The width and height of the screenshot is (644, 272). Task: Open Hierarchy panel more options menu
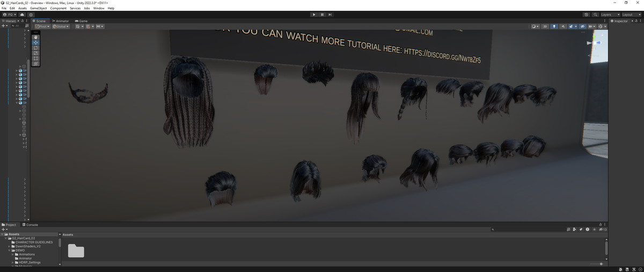(27, 21)
